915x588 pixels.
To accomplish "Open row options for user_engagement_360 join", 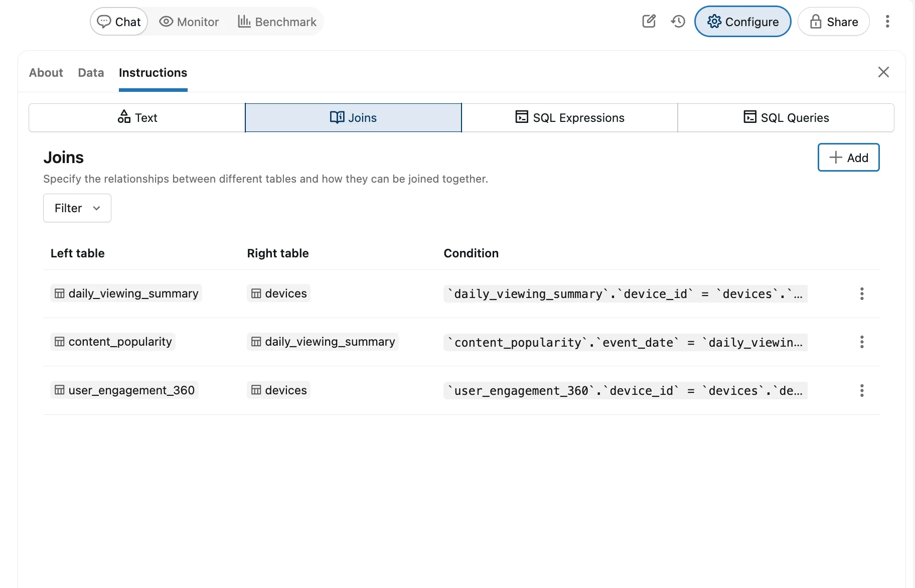I will pos(862,390).
